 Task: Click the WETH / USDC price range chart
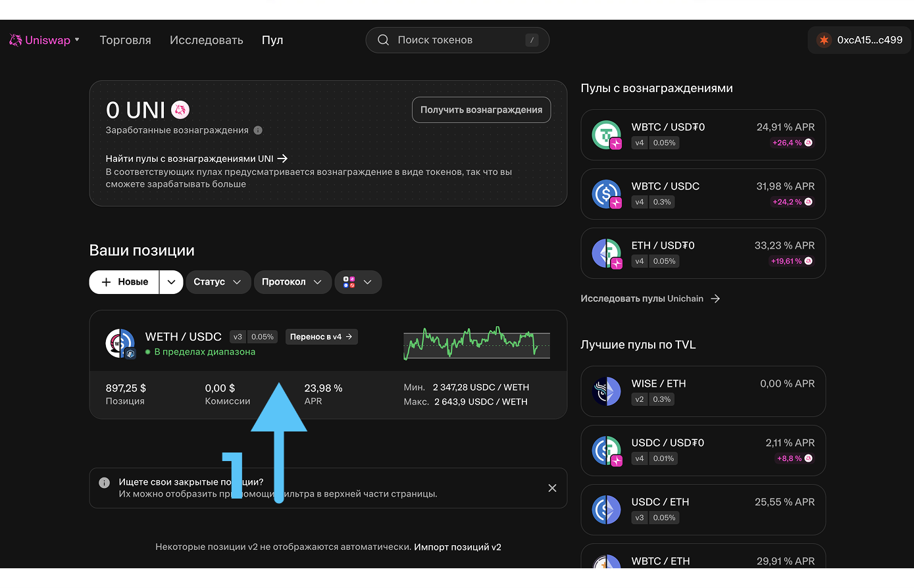tap(476, 343)
